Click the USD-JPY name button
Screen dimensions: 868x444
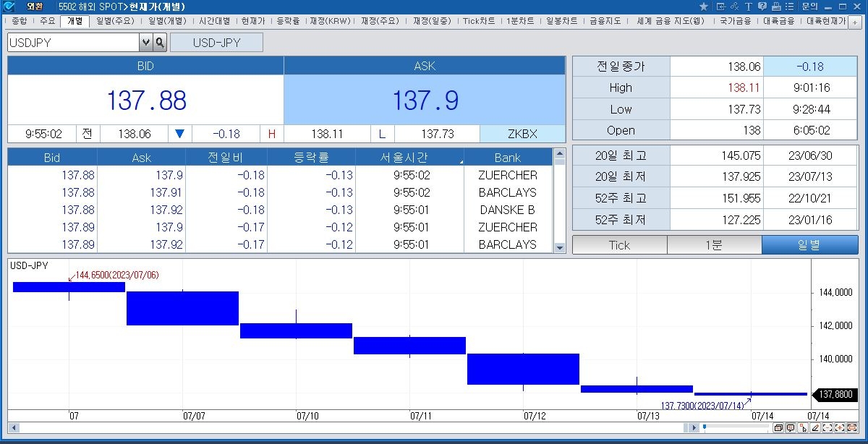click(216, 43)
